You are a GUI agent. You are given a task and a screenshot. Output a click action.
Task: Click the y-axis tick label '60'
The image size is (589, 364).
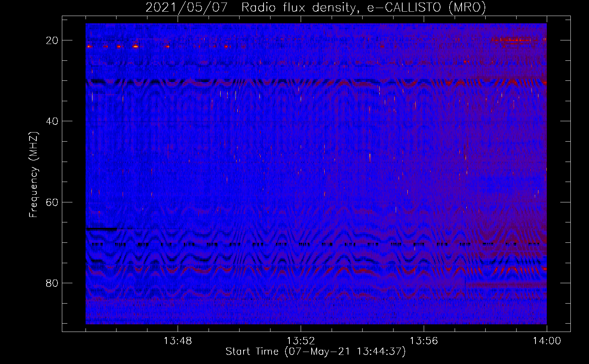52,202
